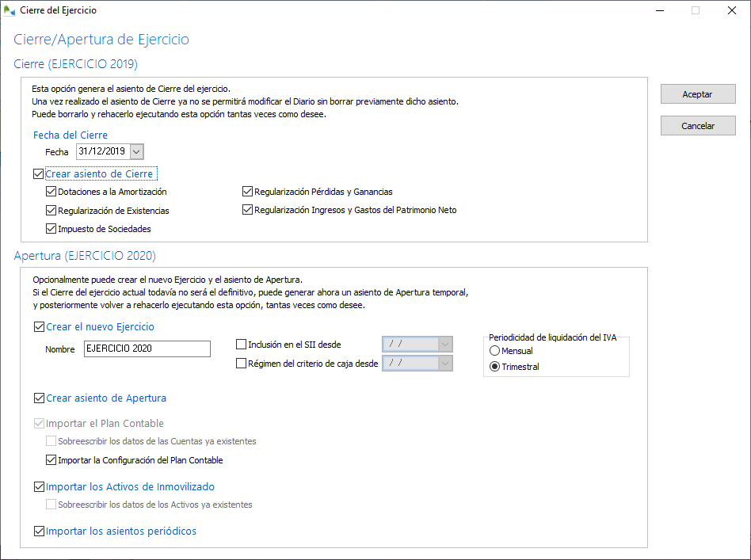The height and width of the screenshot is (560, 751).
Task: Uncheck Crear asiento de Apertura
Action: point(40,398)
